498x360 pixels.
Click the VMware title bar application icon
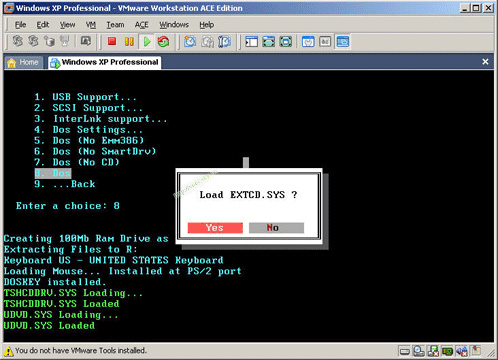pos(9,8)
